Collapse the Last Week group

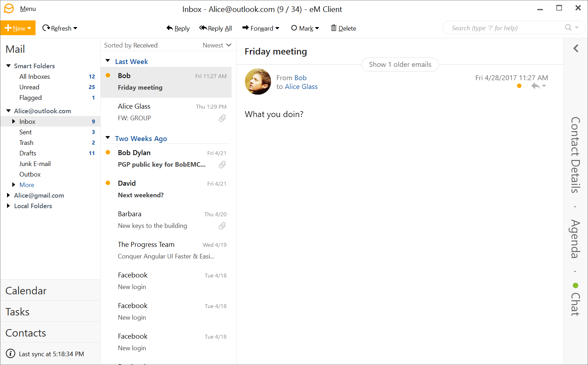click(108, 61)
